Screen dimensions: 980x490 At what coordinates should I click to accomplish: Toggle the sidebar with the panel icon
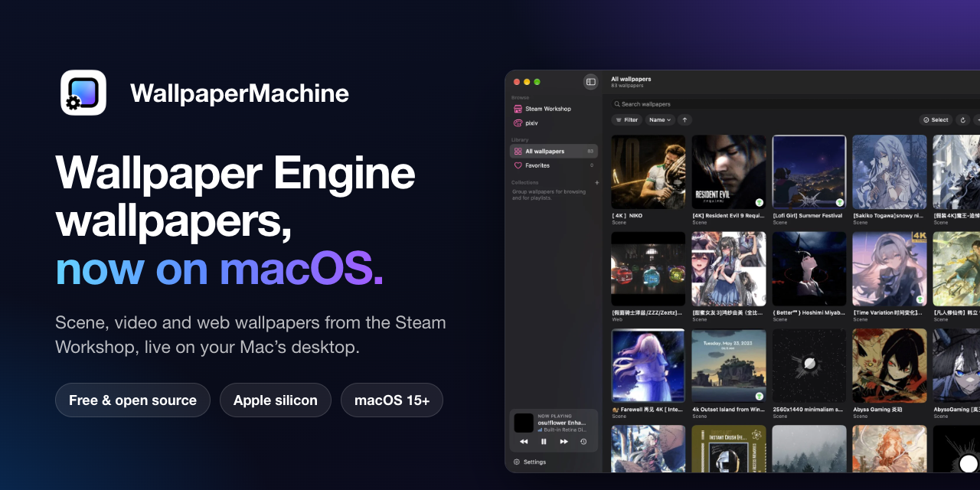tap(590, 82)
